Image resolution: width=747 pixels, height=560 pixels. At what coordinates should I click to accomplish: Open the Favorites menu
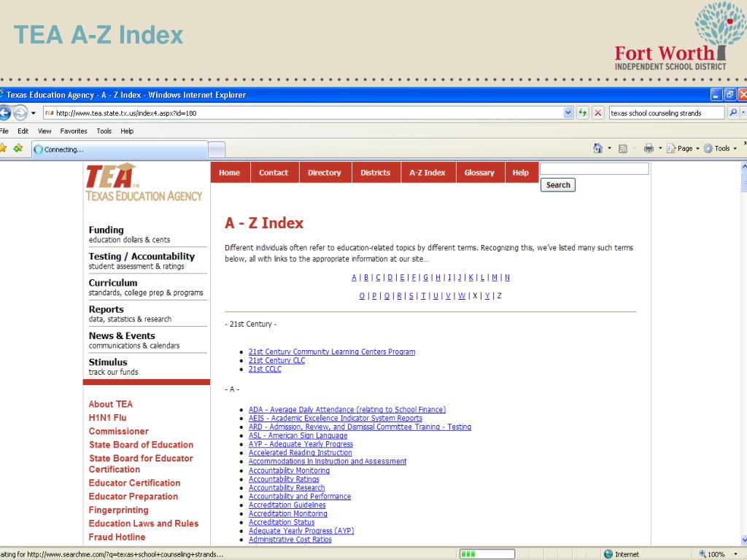coord(74,131)
